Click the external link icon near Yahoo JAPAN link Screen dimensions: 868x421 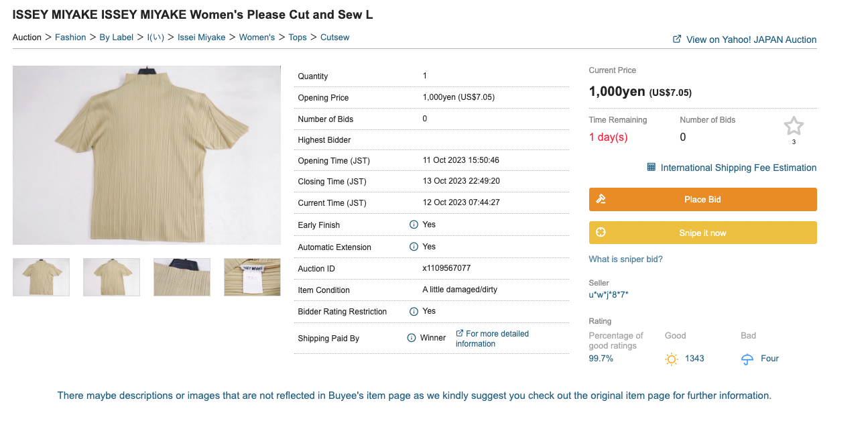coord(677,39)
